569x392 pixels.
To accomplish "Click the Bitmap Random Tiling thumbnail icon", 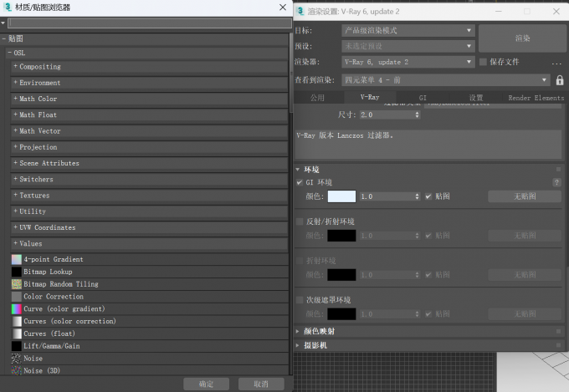I will point(17,284).
